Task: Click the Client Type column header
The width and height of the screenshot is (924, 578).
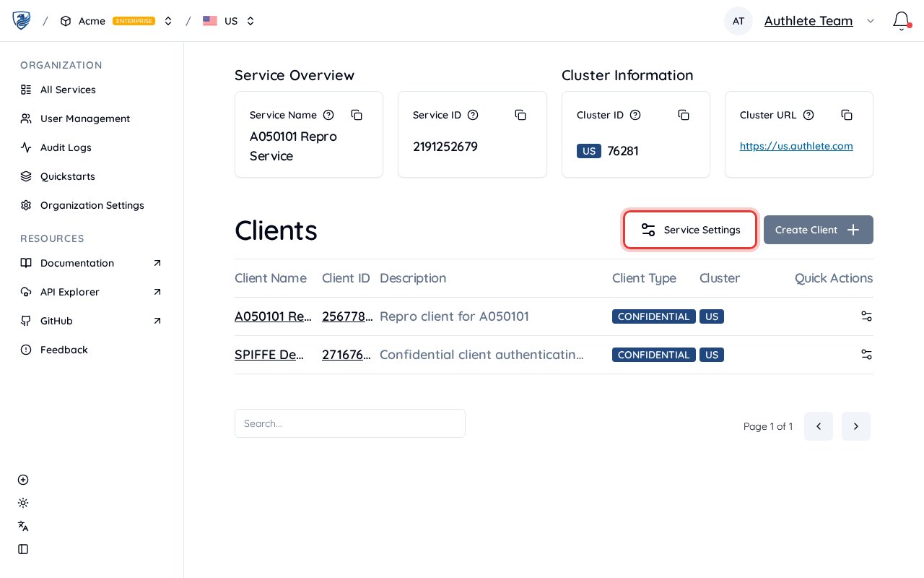Action: 644,278
